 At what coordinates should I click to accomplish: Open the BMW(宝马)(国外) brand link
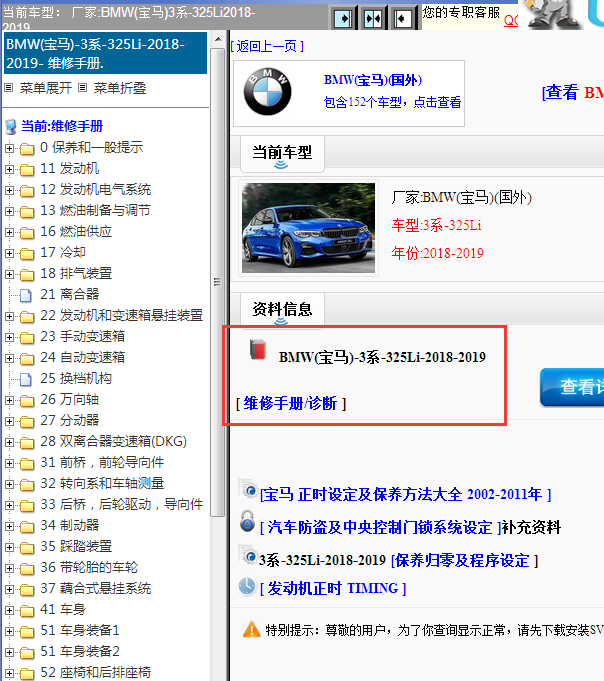coord(373,80)
